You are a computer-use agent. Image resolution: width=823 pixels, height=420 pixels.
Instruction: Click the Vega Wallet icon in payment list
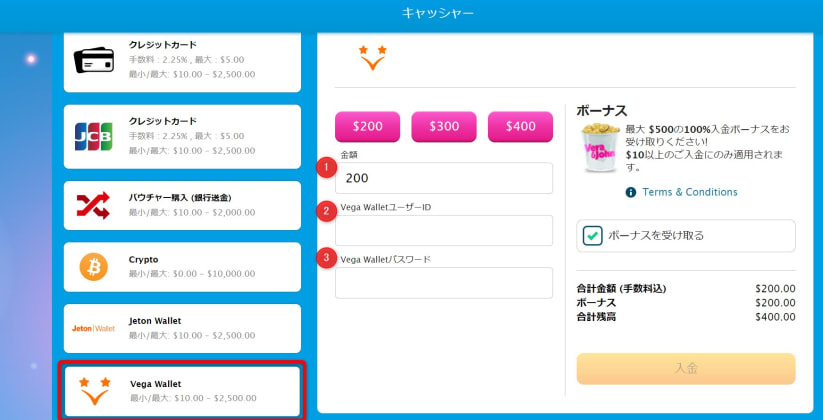coord(94,391)
